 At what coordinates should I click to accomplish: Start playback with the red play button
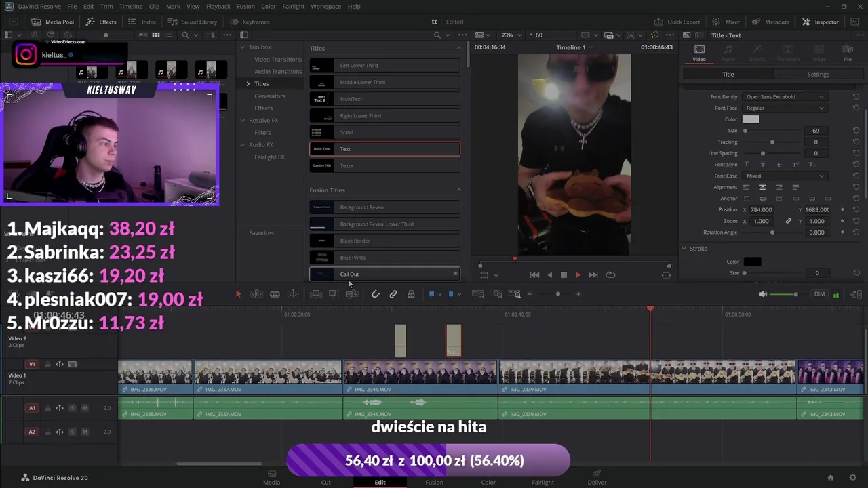[x=578, y=274]
